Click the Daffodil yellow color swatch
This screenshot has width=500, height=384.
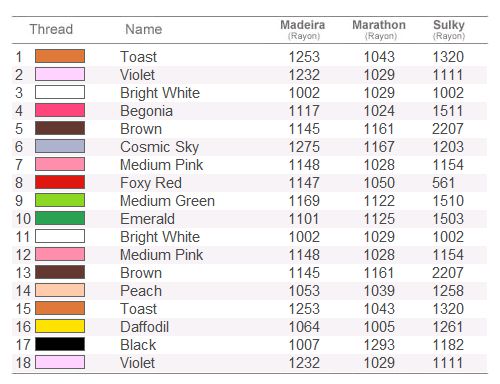tap(60, 326)
